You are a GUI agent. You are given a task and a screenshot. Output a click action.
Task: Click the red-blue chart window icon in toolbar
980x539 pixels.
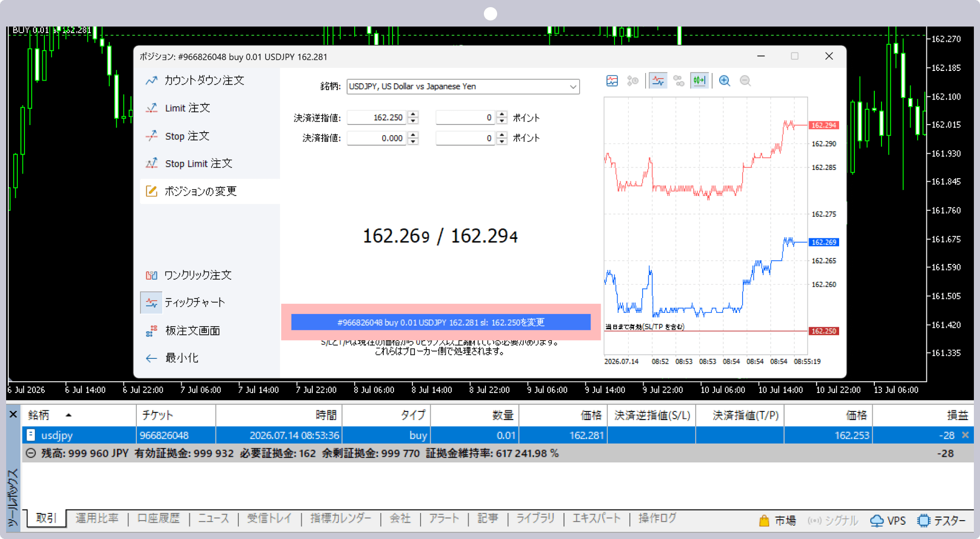[612, 81]
